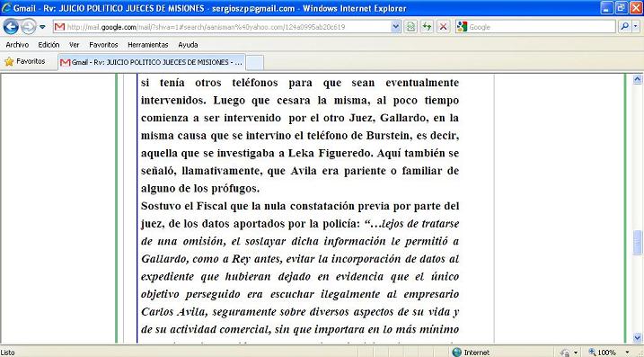644x357 pixels.
Task: Click the Internet Explorer logo in title bar
Action: [6, 8]
